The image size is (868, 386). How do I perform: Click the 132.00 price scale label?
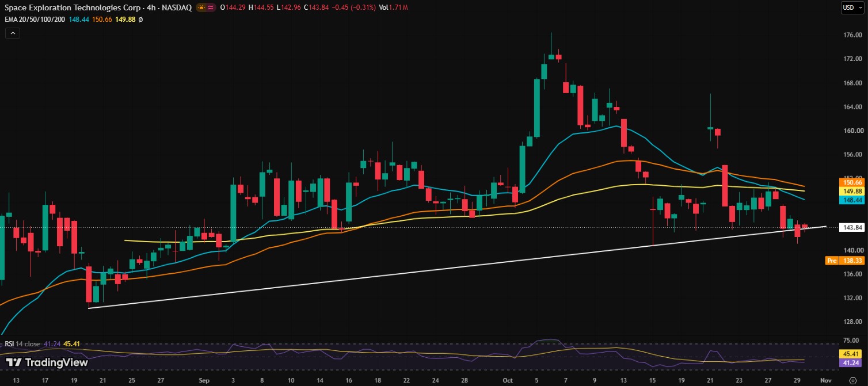pos(852,298)
